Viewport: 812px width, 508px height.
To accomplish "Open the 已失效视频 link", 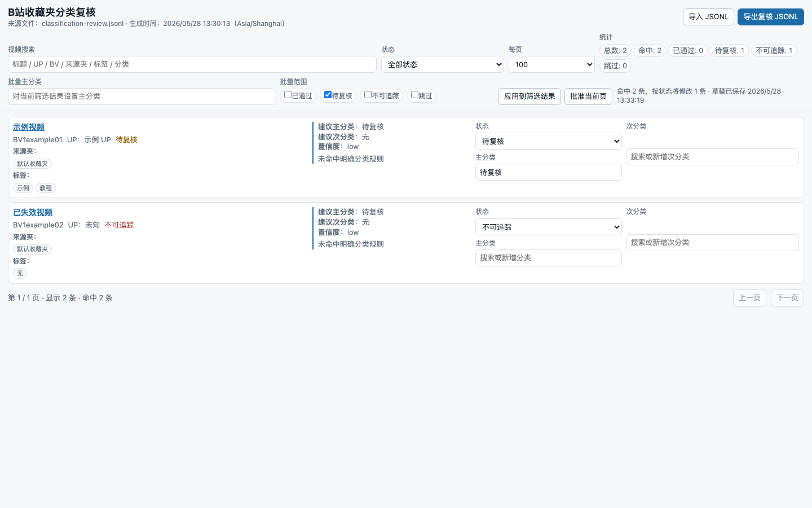I will tap(33, 212).
